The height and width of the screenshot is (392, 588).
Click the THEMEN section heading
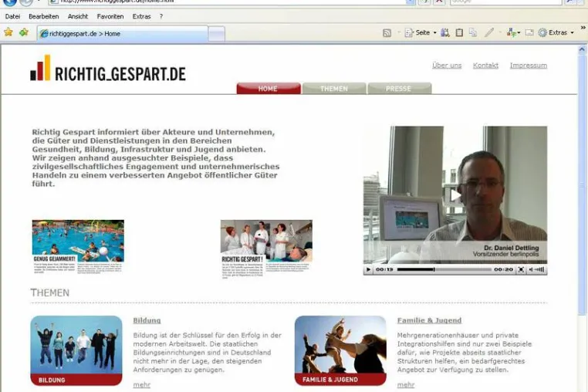50,292
